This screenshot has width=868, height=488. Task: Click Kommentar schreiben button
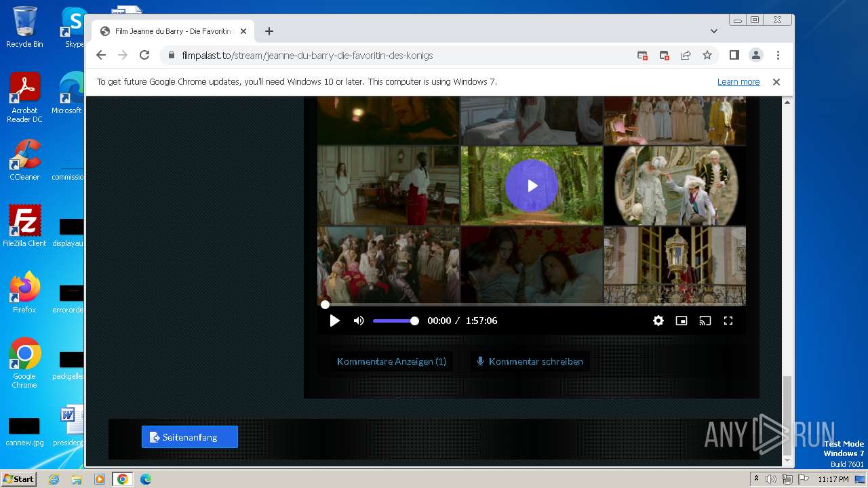pyautogui.click(x=530, y=361)
